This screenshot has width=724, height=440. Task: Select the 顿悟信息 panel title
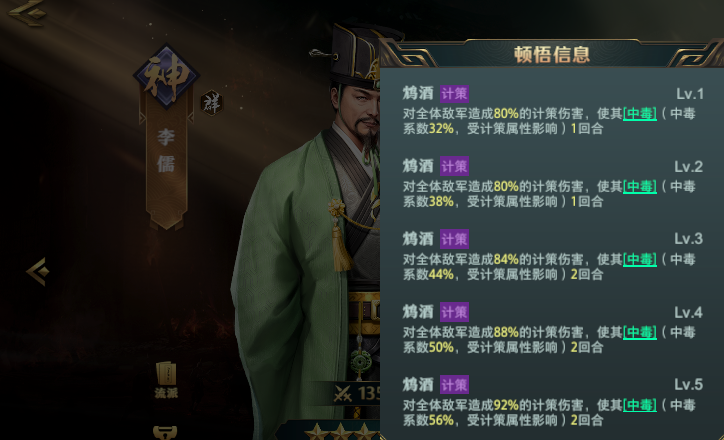point(552,54)
